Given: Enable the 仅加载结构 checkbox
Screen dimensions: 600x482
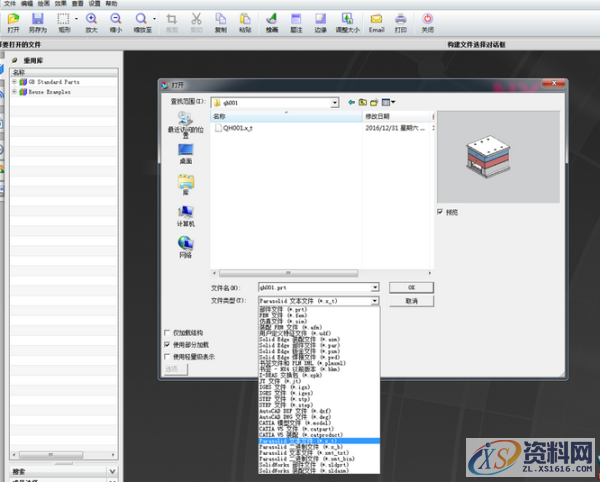Looking at the screenshot, I should 167,333.
